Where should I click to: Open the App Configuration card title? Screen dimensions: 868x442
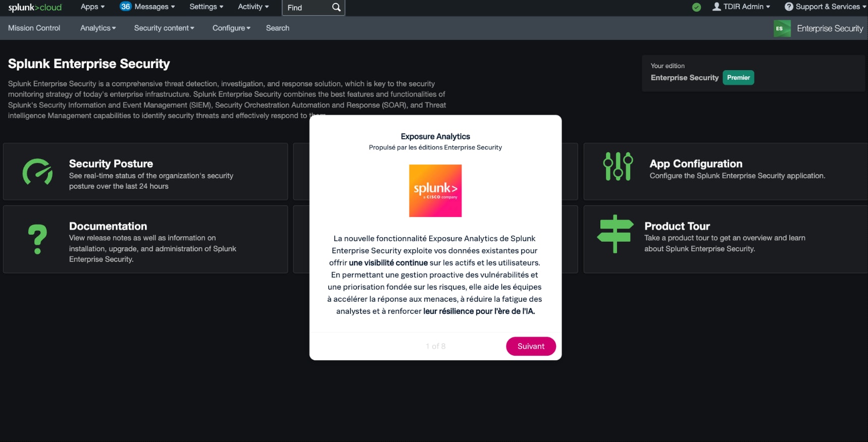coord(696,163)
